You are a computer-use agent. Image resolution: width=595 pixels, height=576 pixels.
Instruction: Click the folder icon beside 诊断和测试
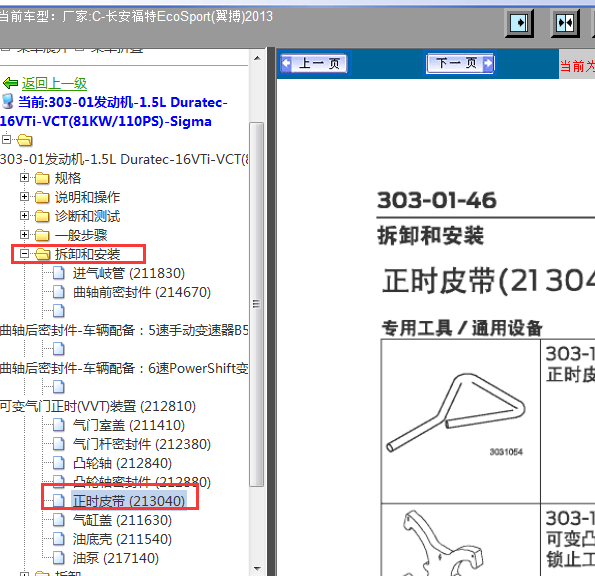(42, 216)
